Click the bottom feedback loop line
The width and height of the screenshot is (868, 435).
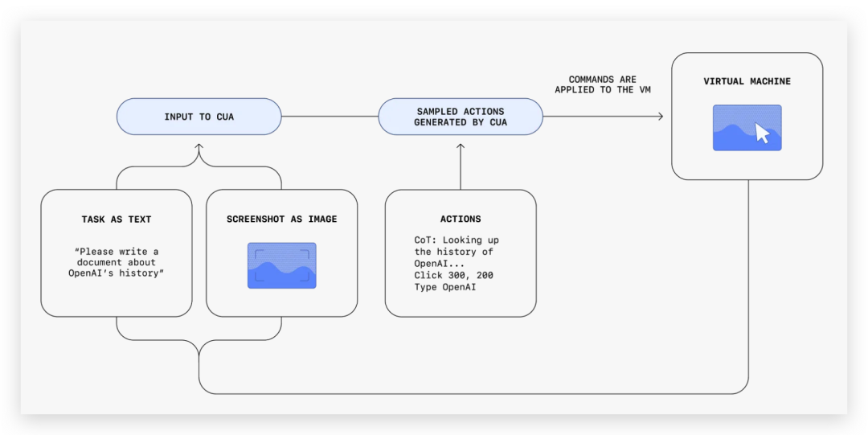474,393
